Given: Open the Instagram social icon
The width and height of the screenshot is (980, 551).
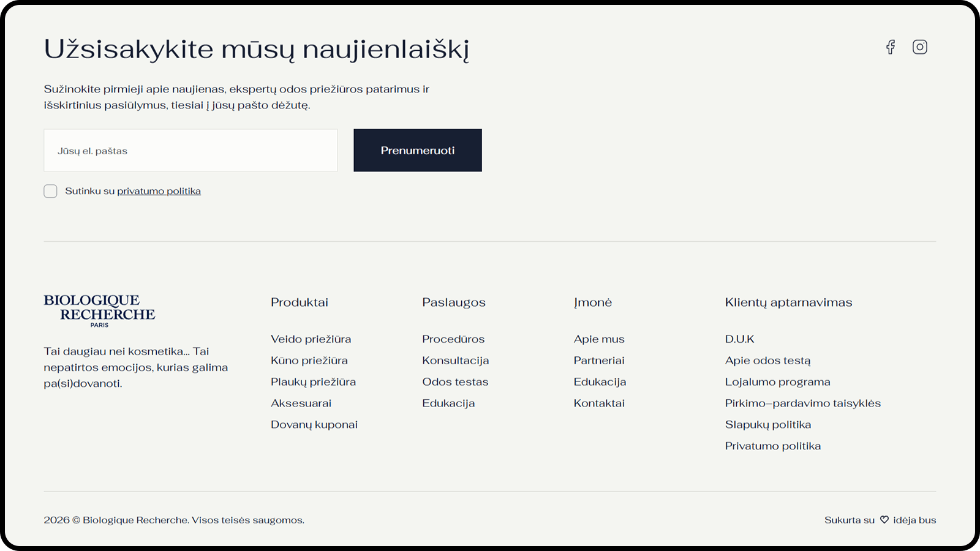Looking at the screenshot, I should [920, 47].
